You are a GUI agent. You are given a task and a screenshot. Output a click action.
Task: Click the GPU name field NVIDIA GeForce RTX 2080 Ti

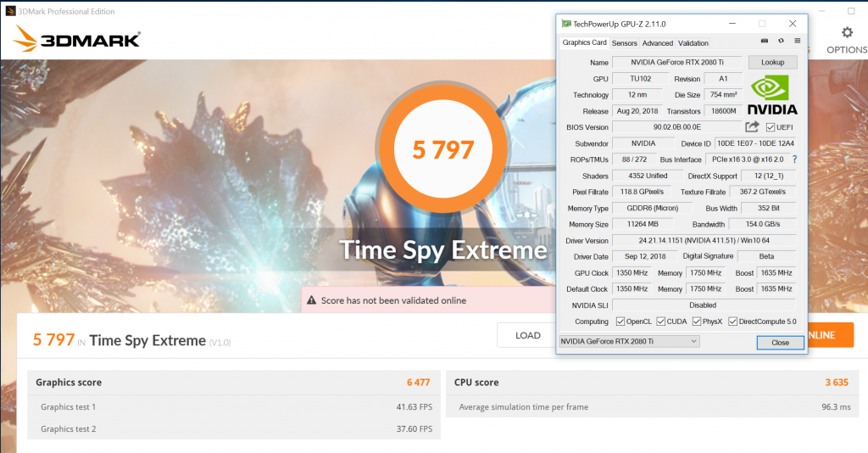[677, 62]
